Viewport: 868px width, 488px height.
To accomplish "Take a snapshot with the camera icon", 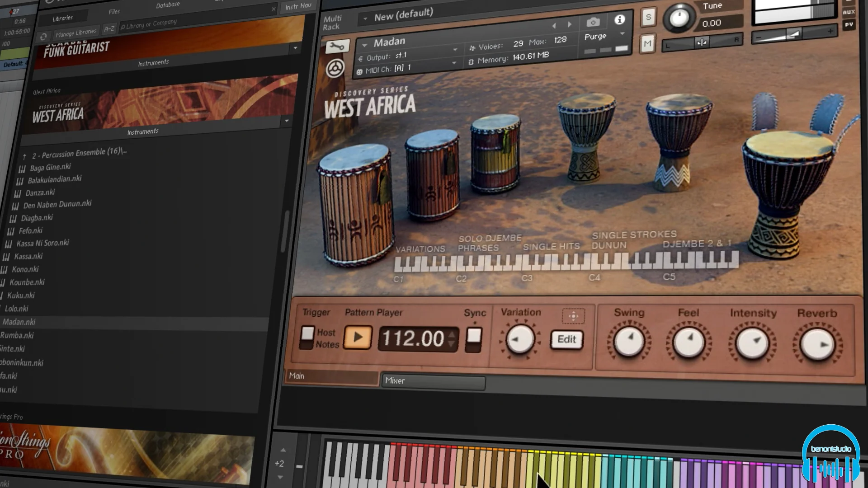I will click(593, 22).
